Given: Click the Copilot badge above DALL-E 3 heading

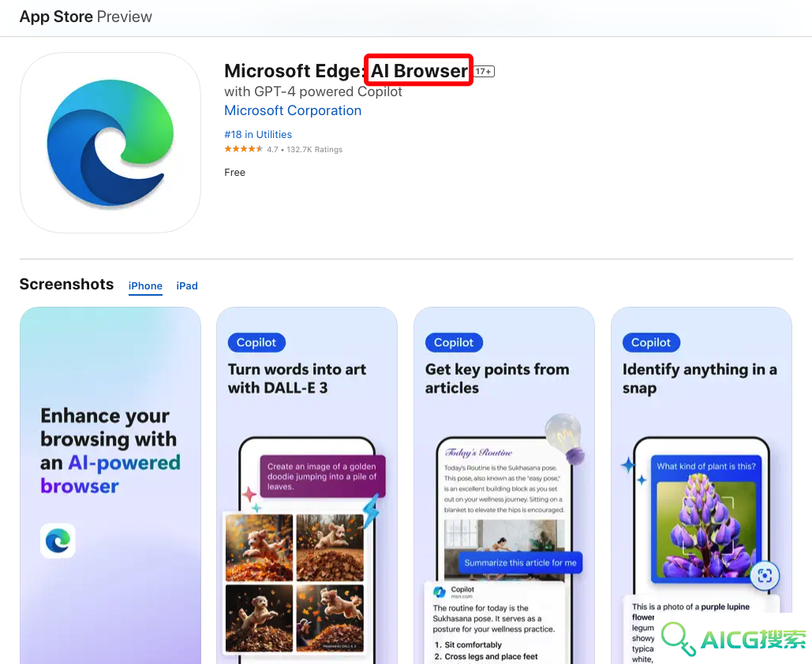Looking at the screenshot, I should [256, 342].
